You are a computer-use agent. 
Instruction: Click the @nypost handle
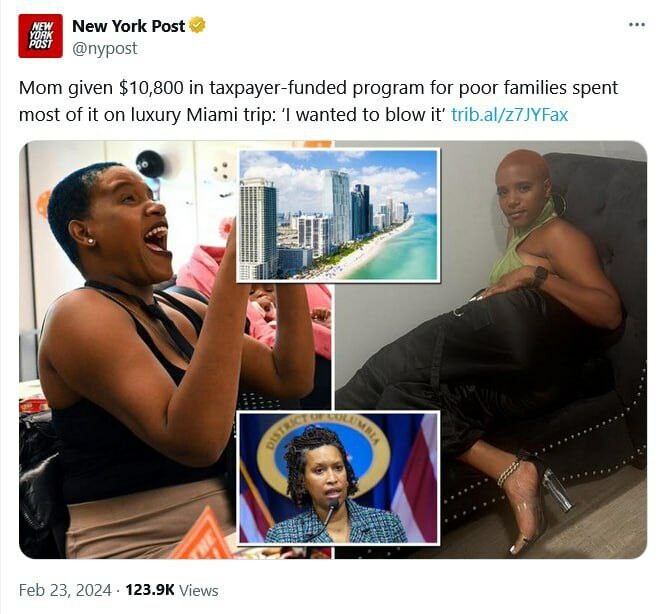[105, 48]
